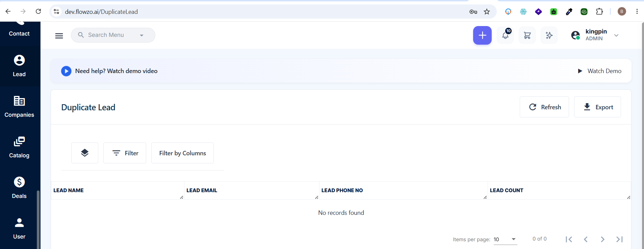Open the Chrome profile B avatar

622,12
